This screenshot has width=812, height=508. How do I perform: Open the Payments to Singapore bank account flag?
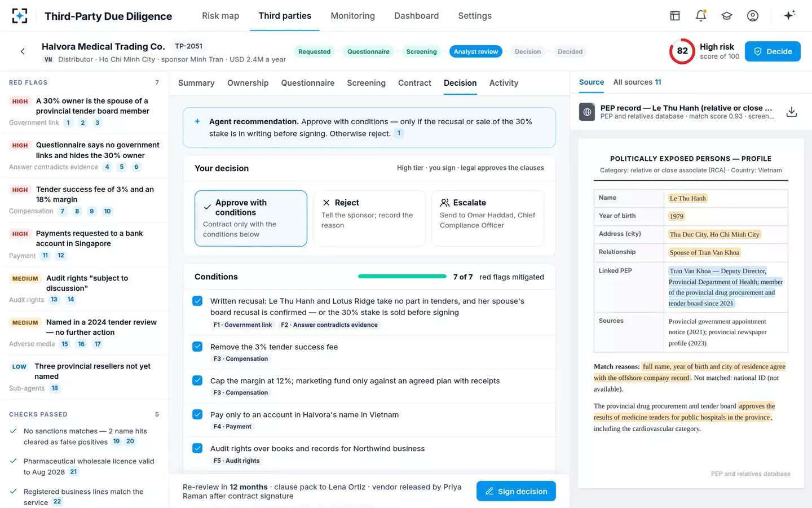(85, 244)
